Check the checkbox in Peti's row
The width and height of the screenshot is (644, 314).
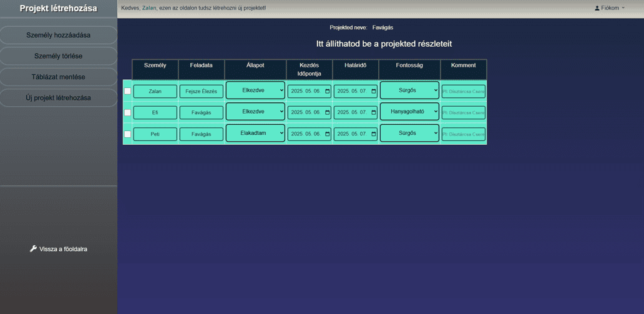127,134
